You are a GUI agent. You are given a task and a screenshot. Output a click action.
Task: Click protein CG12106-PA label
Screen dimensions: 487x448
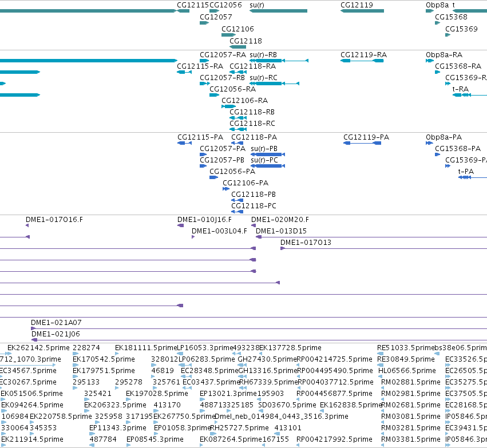coord(246,183)
